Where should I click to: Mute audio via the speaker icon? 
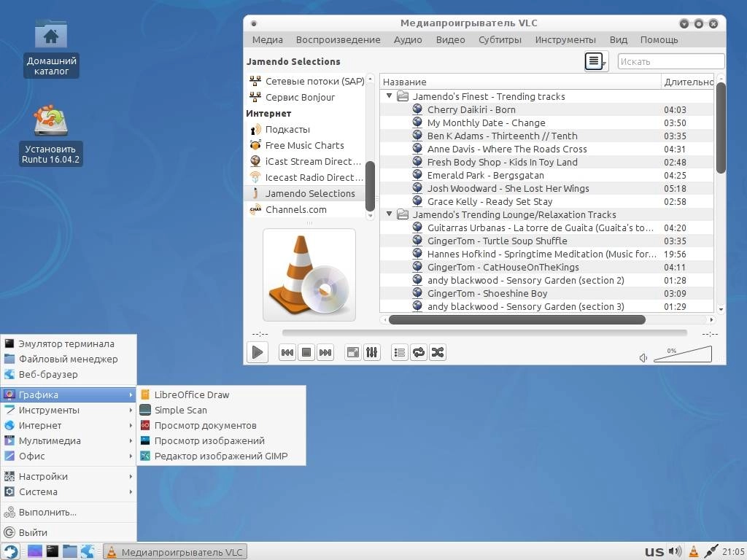[643, 357]
